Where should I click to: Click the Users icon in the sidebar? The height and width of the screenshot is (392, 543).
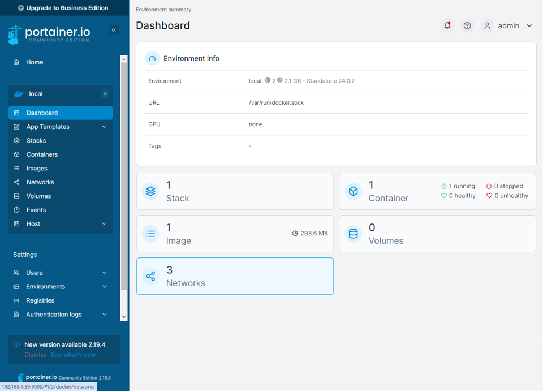[16, 273]
